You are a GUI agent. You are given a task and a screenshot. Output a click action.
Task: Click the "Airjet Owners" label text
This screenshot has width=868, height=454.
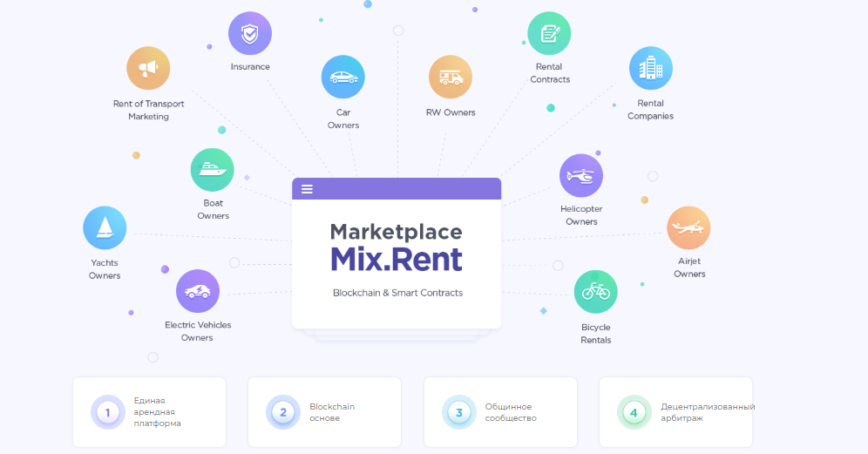coord(689,268)
